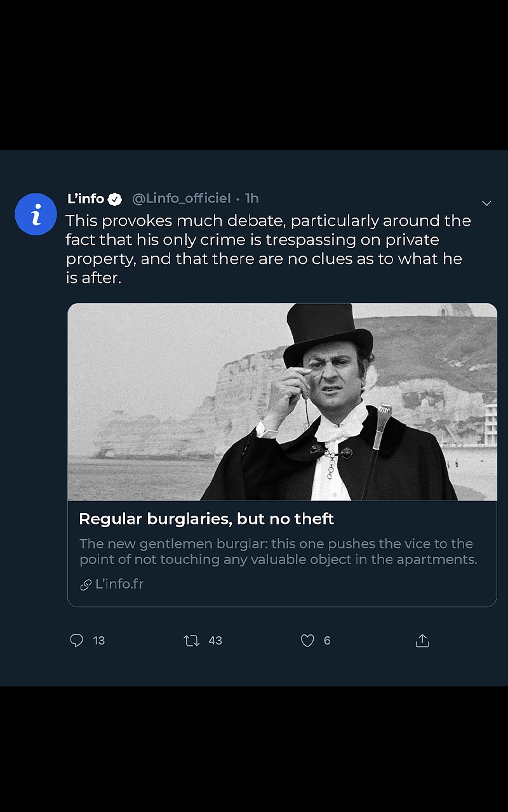Visit the @Linfo_officiel handle
508x812 pixels.
click(181, 199)
